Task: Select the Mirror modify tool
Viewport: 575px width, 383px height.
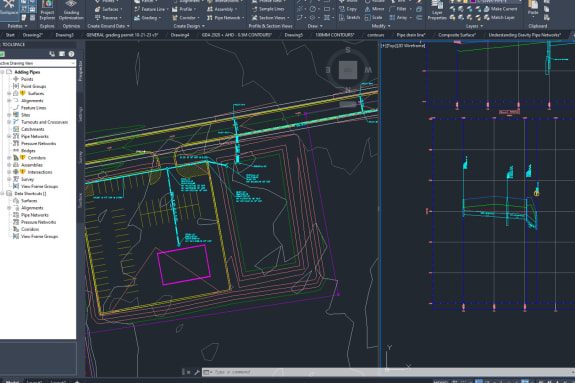Action: (374, 9)
